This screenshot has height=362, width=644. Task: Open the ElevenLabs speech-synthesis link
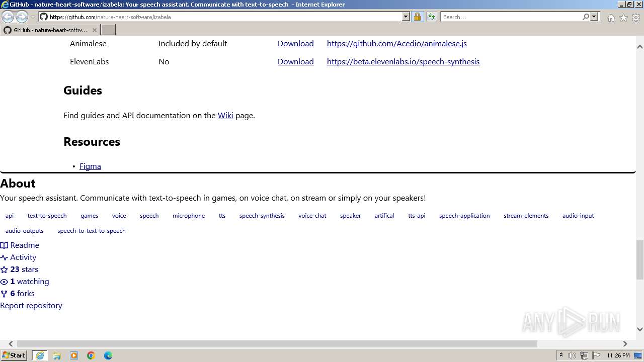(403, 62)
